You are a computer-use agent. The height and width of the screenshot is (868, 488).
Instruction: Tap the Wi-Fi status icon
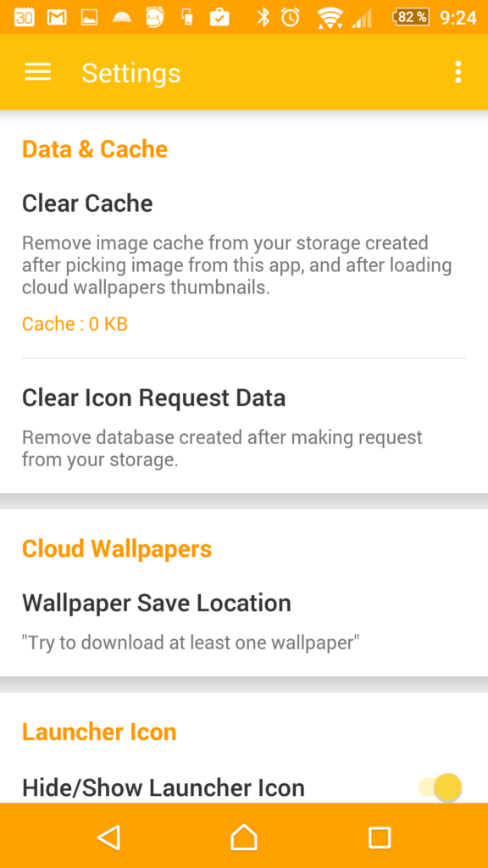(x=330, y=18)
